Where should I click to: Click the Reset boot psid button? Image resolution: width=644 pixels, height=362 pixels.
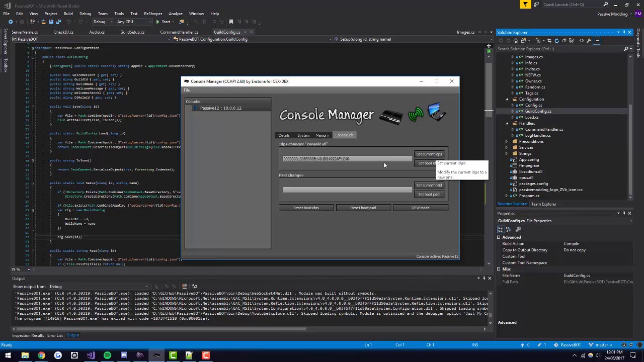click(x=363, y=208)
